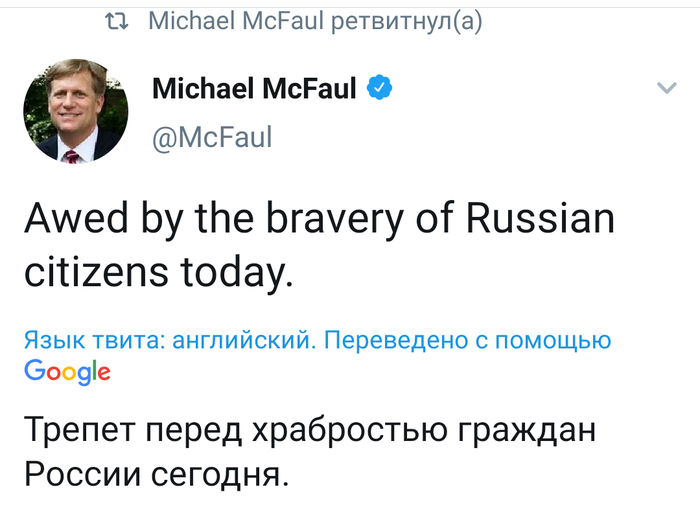The height and width of the screenshot is (509, 700).
Task: Click the word "Трепет" in the translation
Action: (x=79, y=433)
